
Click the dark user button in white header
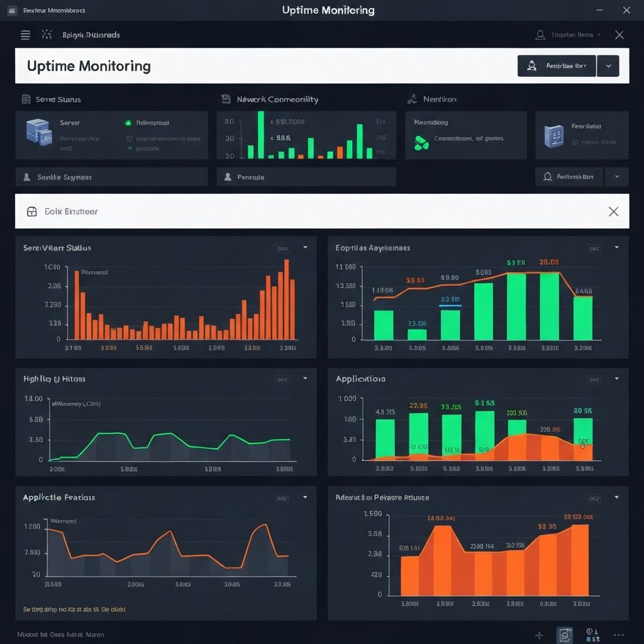coord(556,65)
